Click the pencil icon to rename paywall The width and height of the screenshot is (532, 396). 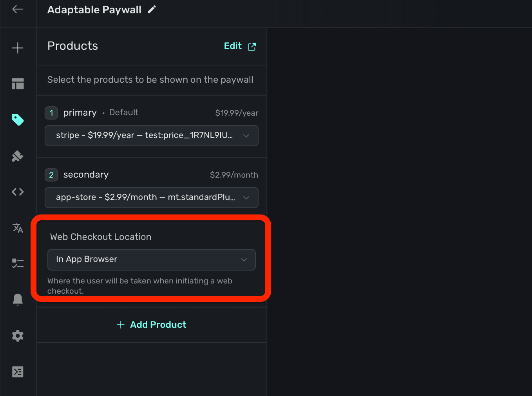tap(152, 10)
